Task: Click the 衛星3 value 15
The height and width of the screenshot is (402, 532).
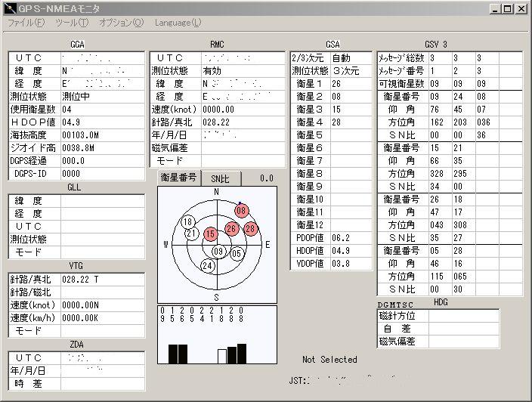Action: (336, 110)
